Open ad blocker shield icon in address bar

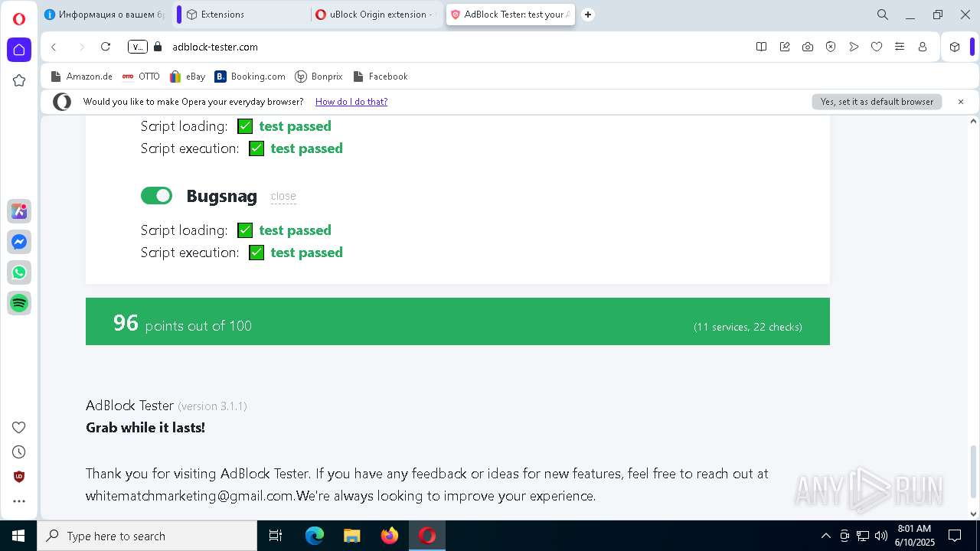pos(831,47)
